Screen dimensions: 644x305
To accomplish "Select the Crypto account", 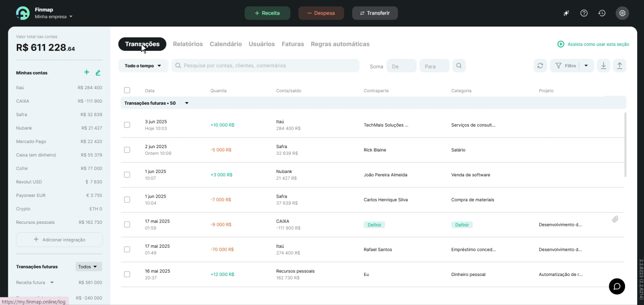I will click(x=59, y=209).
